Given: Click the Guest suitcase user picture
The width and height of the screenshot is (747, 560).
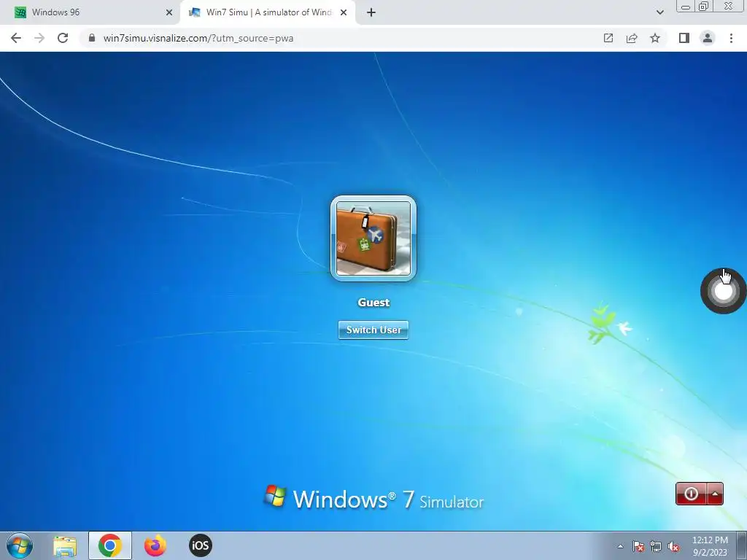Looking at the screenshot, I should pyautogui.click(x=373, y=238).
